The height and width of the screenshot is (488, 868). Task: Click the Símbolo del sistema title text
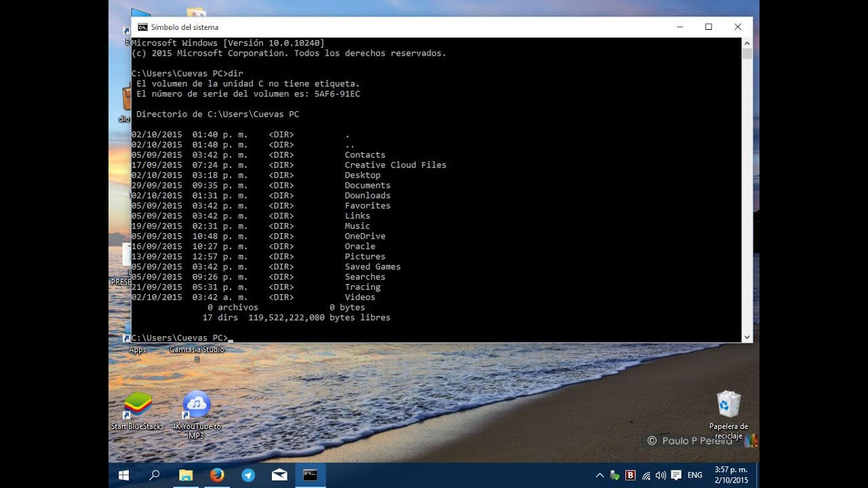[184, 27]
